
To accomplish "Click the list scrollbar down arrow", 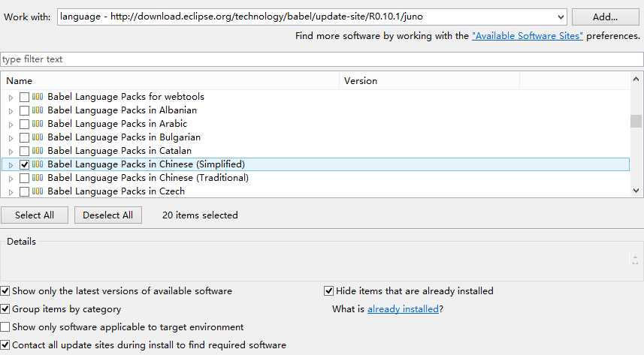I will pos(636,191).
